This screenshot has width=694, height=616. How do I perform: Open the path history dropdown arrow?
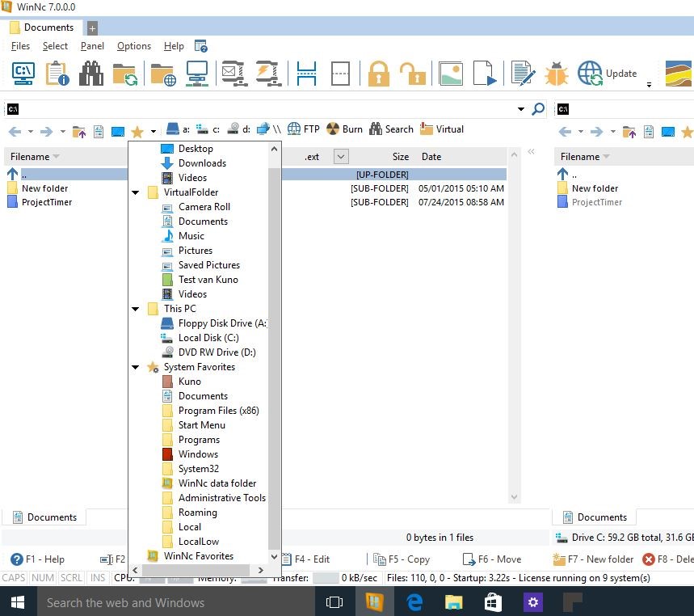pos(521,109)
